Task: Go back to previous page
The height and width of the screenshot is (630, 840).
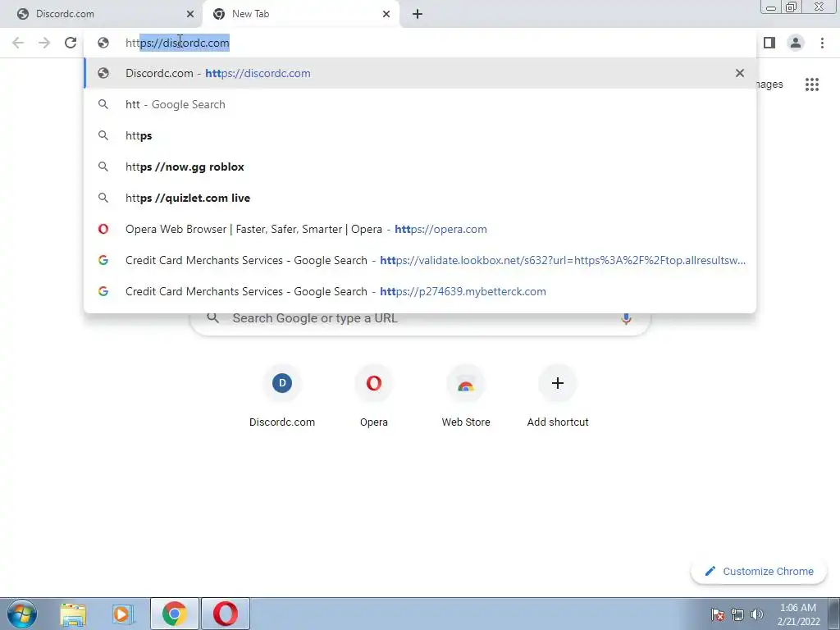Action: pyautogui.click(x=18, y=43)
